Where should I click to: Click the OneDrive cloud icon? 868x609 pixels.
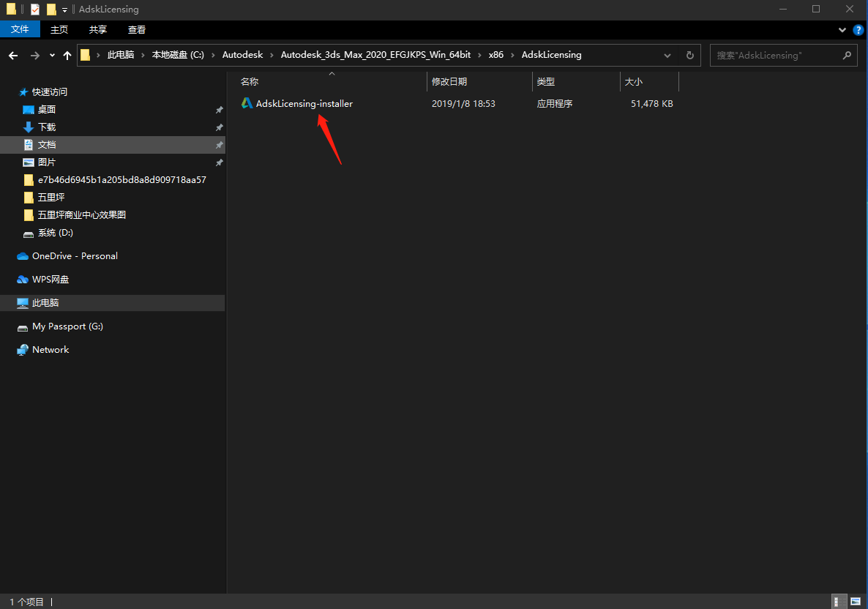click(x=23, y=256)
